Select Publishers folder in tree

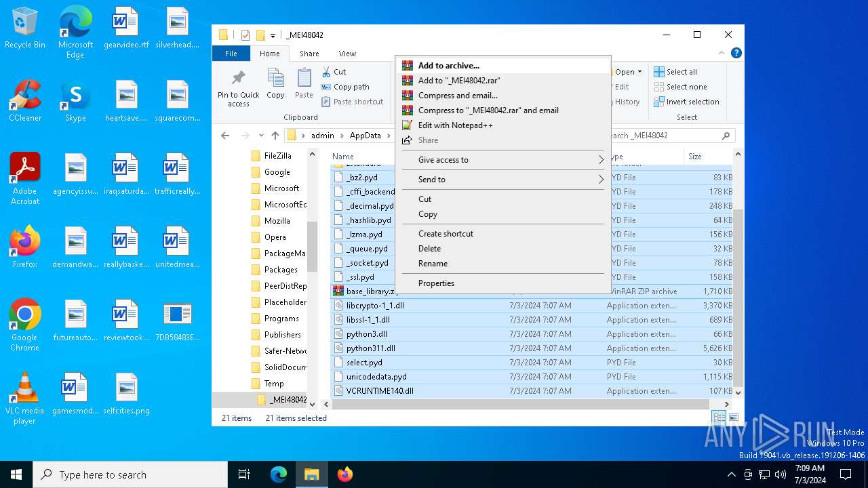point(282,335)
